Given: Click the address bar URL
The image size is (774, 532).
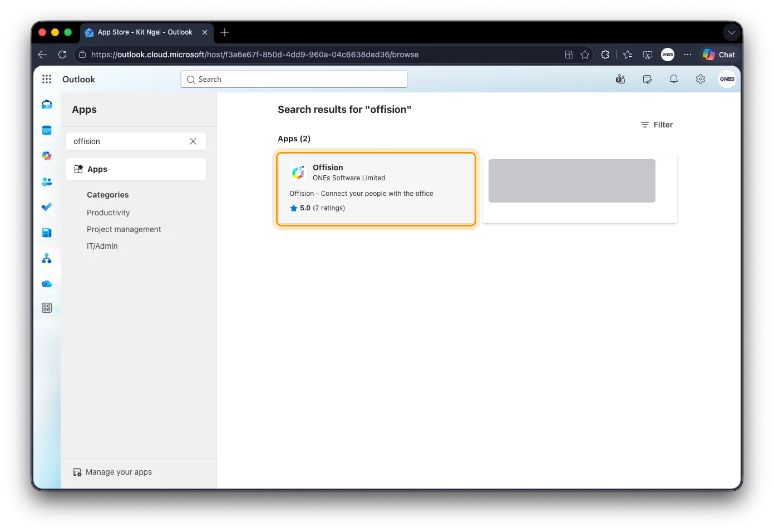Looking at the screenshot, I should pyautogui.click(x=255, y=55).
